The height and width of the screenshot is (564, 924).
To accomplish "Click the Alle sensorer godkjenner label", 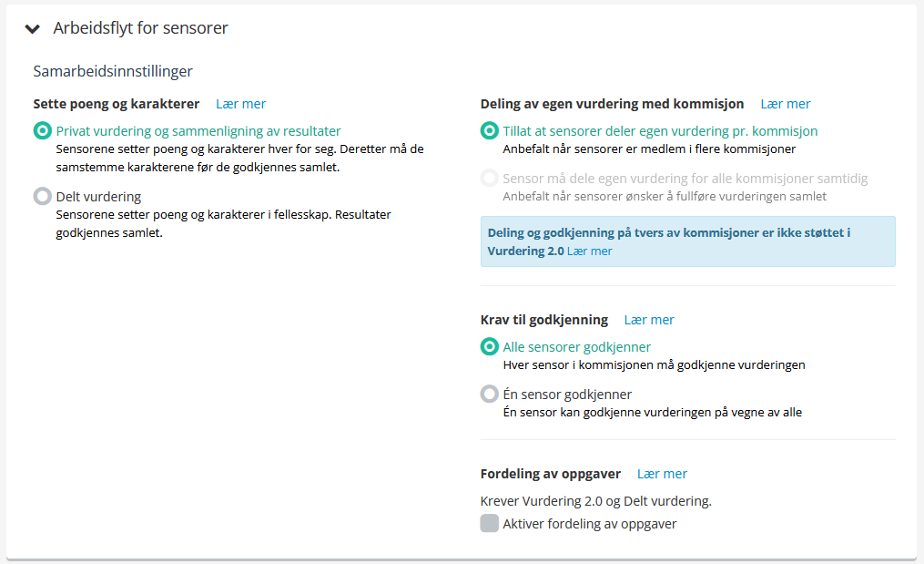I will point(577,347).
